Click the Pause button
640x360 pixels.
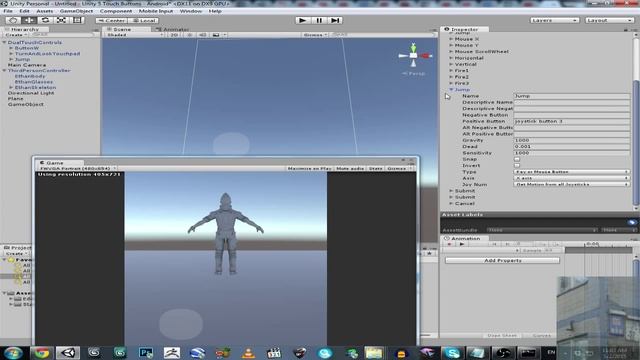[x=319, y=20]
